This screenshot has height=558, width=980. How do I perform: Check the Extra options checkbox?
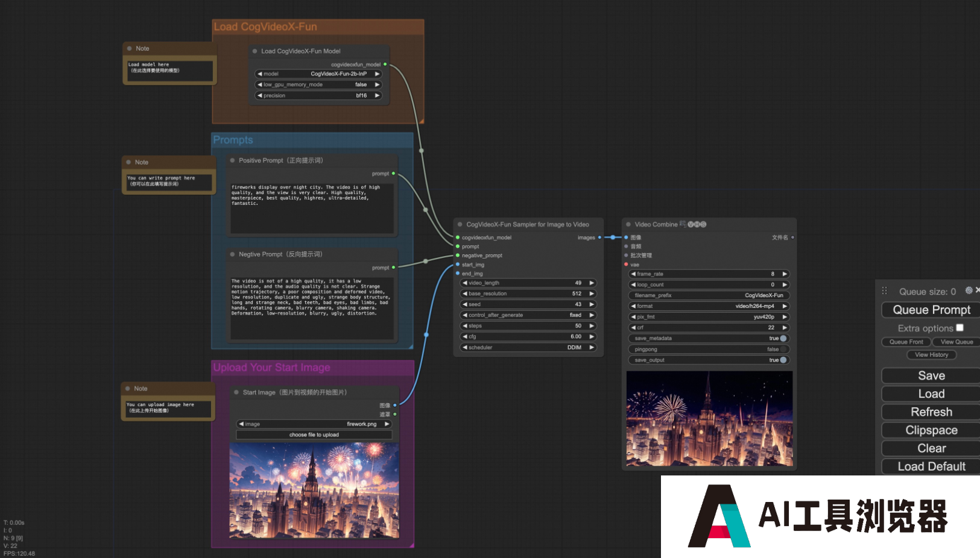[959, 328]
